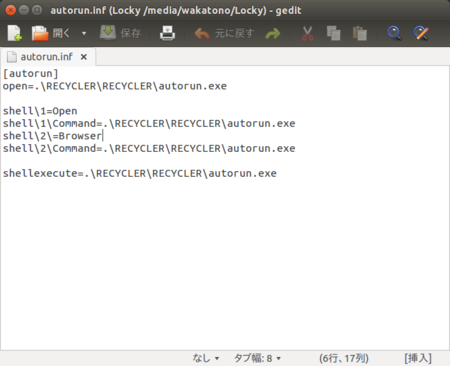Click the shellexecute line
Screen dimensions: 450x366
coord(140,173)
